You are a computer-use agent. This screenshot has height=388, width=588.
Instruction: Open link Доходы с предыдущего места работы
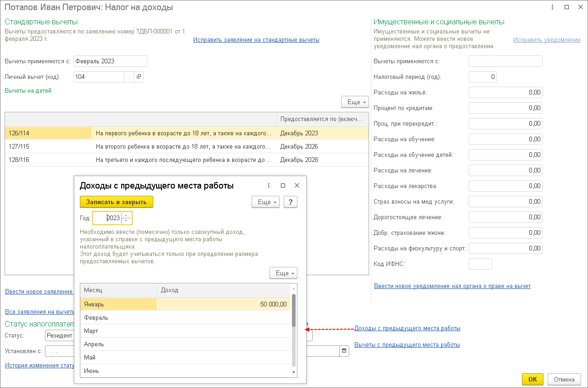coord(407,328)
